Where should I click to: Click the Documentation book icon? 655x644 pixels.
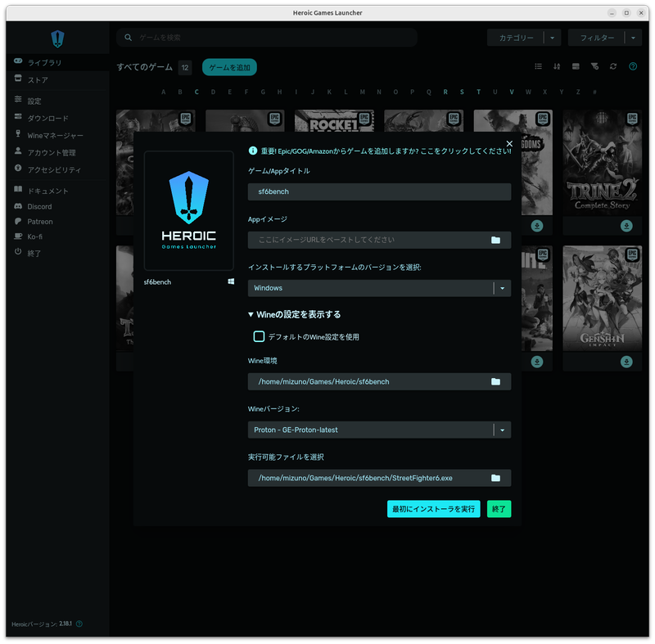point(18,189)
